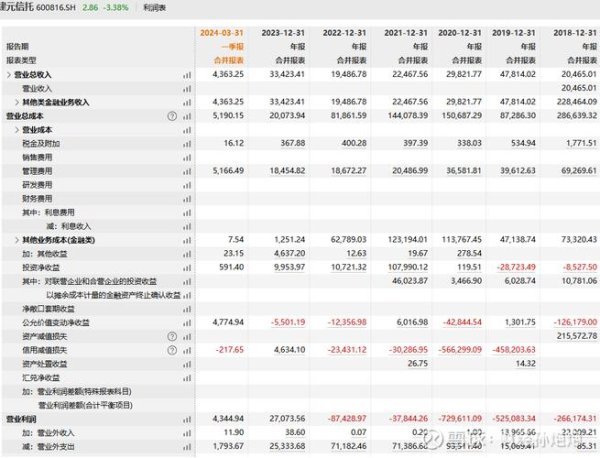Screen dimensions: 600x458
Task: Select the 2020-12-31 column header
Action: coord(460,33)
